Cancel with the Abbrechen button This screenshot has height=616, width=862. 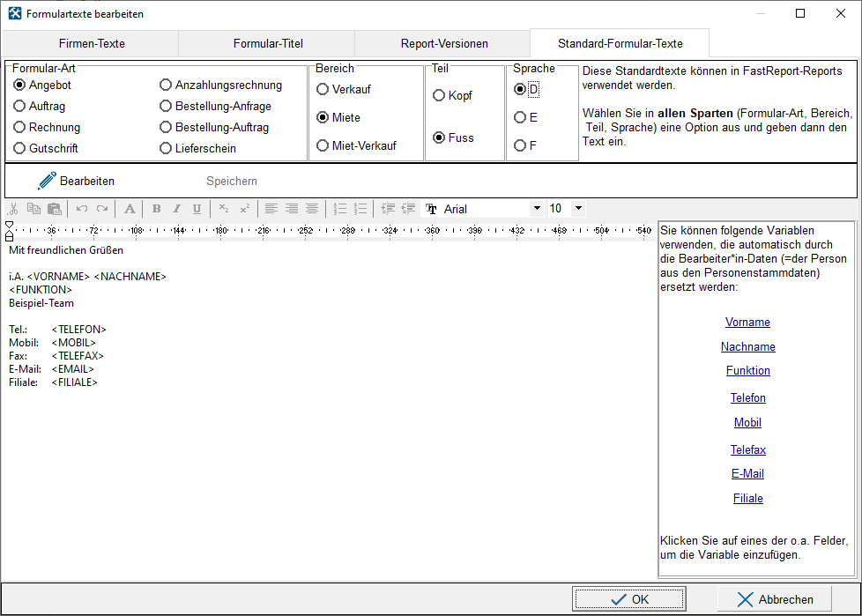(775, 599)
